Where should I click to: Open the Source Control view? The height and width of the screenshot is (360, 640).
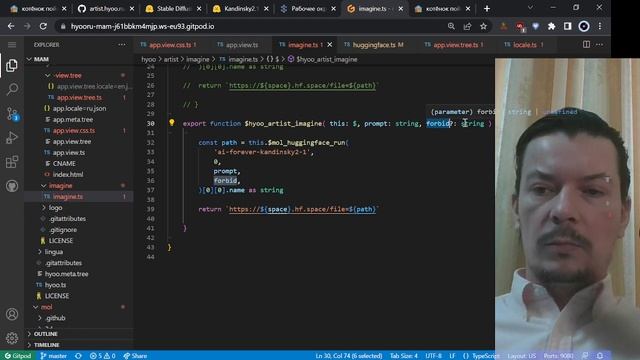pyautogui.click(x=12, y=113)
